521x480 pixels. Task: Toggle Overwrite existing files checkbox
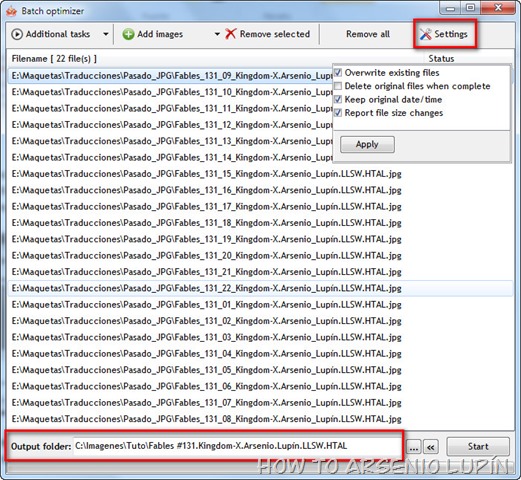(x=338, y=73)
